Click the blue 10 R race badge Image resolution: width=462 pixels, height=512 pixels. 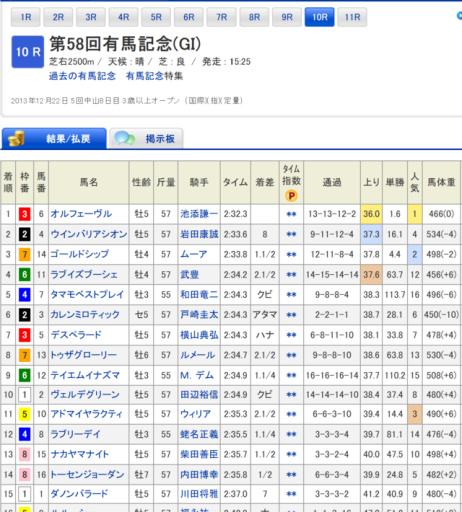pos(28,52)
